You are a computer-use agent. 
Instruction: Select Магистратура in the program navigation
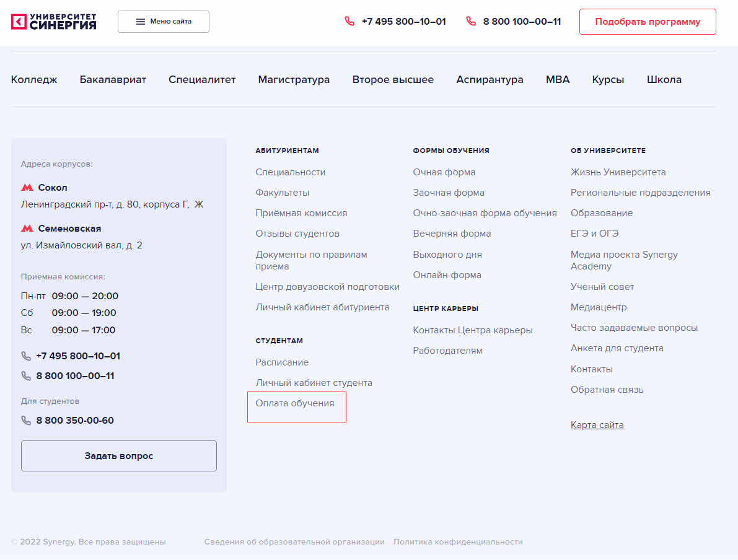coord(294,79)
